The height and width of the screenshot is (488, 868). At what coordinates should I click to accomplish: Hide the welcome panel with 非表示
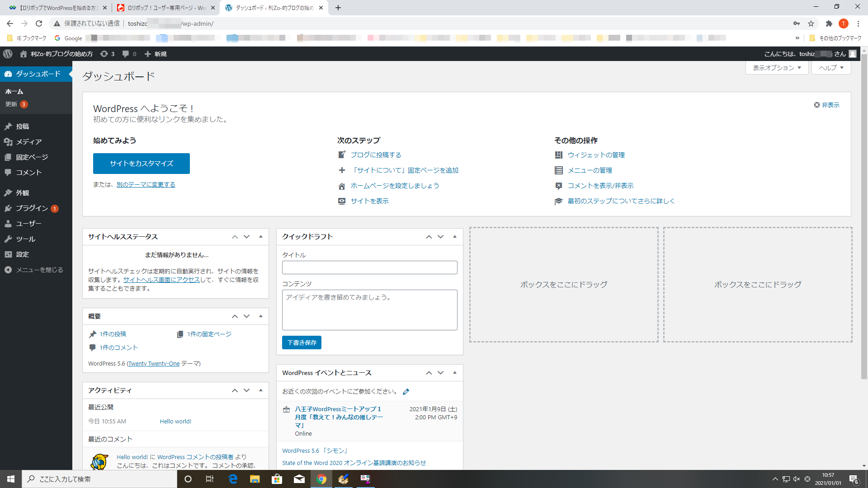point(826,105)
